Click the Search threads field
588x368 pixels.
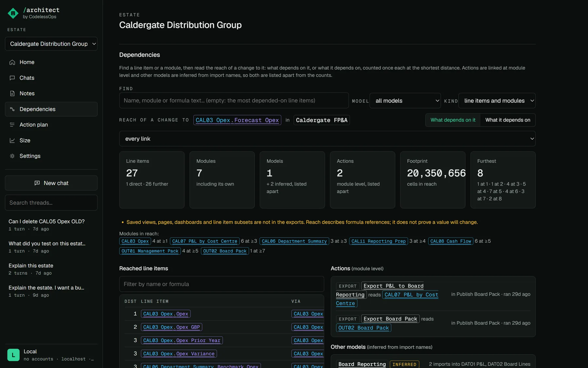51,203
